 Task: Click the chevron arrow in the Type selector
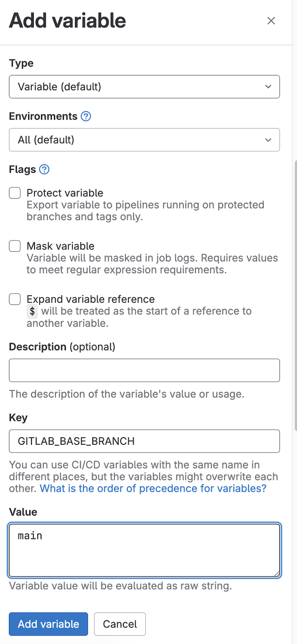(268, 87)
